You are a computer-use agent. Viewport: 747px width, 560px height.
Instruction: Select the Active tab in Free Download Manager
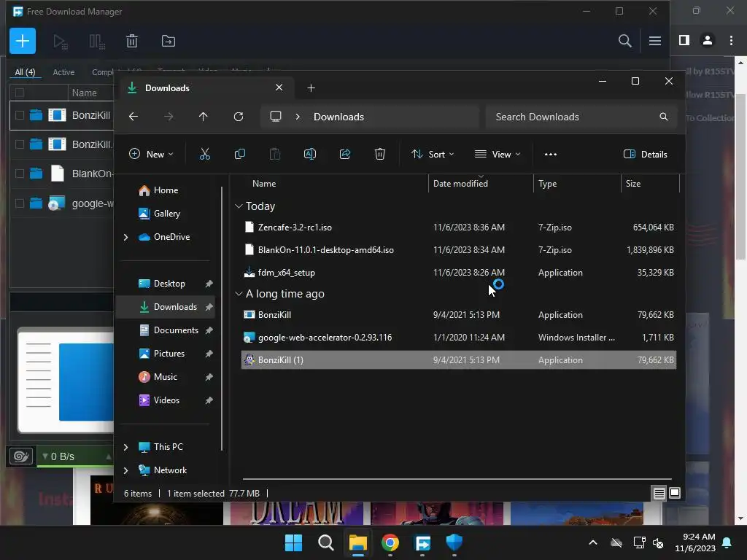(63, 72)
